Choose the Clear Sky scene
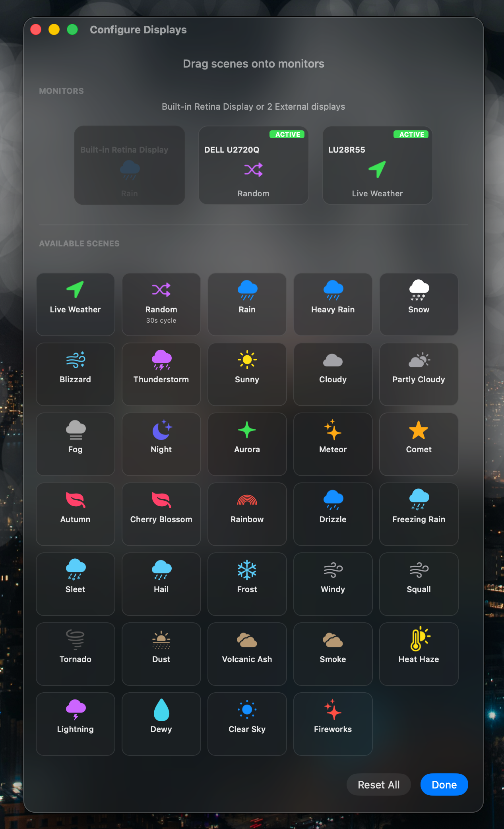Viewport: 504px width, 829px height. (247, 724)
